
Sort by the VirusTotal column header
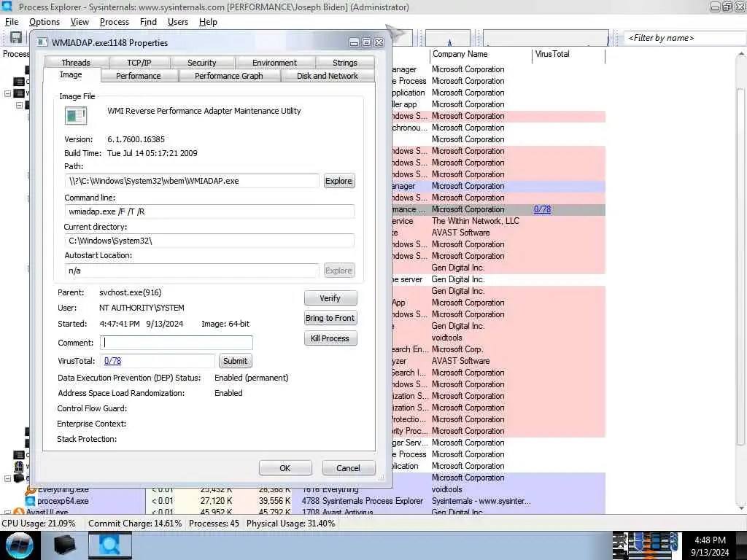(x=568, y=54)
